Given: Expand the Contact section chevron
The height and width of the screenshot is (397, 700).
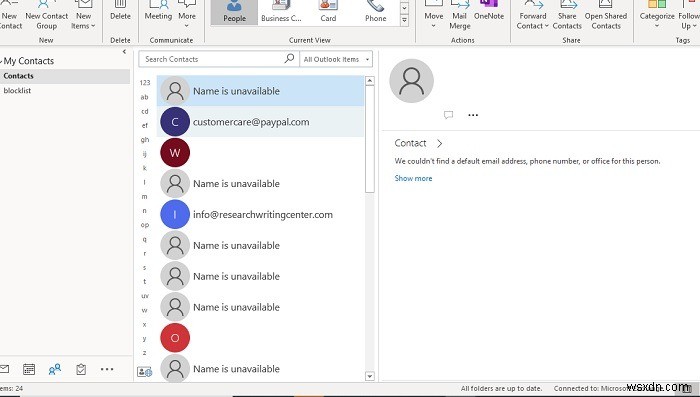Looking at the screenshot, I should tap(439, 143).
